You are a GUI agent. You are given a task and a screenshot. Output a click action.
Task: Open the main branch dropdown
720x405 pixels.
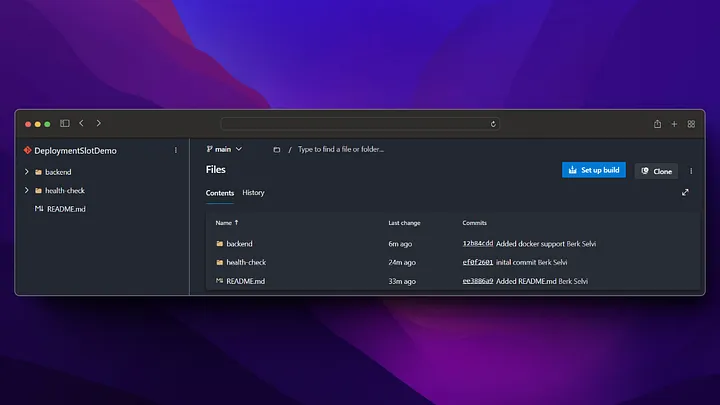(x=224, y=149)
